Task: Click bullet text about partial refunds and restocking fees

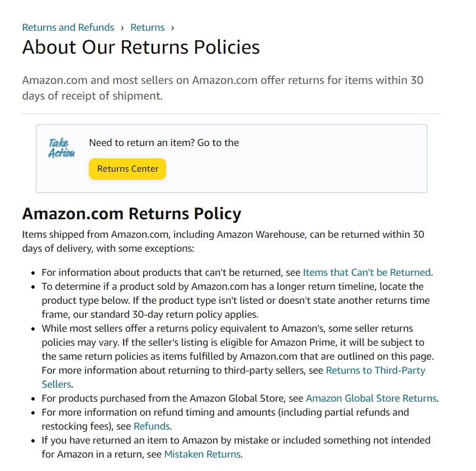Action: tap(225, 420)
